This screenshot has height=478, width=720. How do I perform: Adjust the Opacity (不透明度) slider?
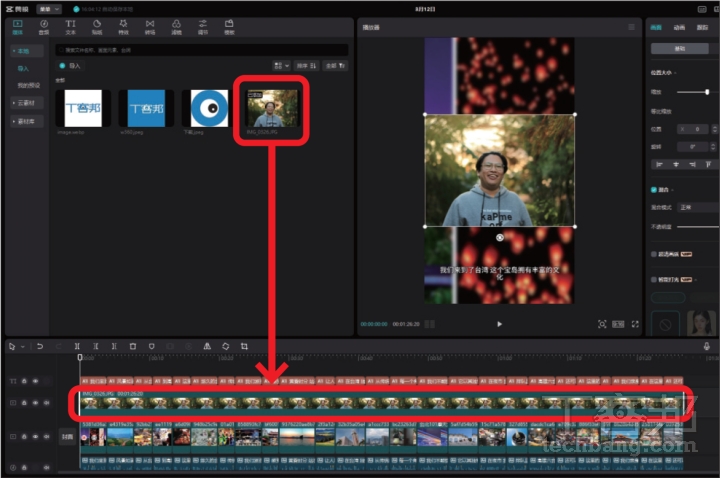698,227
